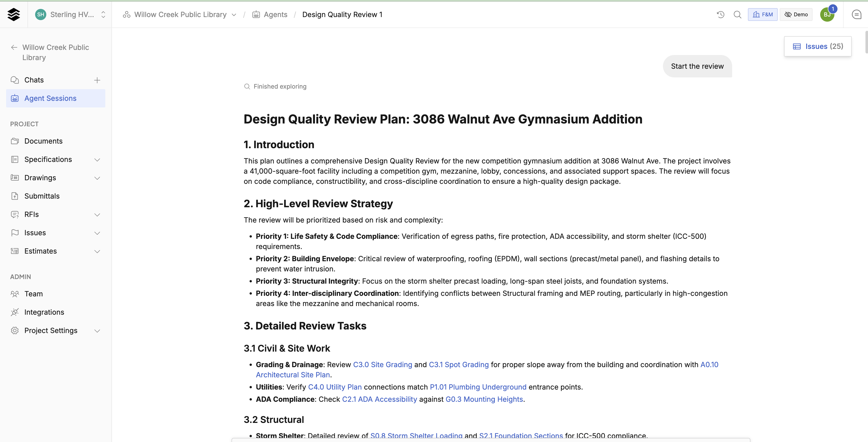Expand the RFIs section chevron
The height and width of the screenshot is (442, 868).
point(97,215)
